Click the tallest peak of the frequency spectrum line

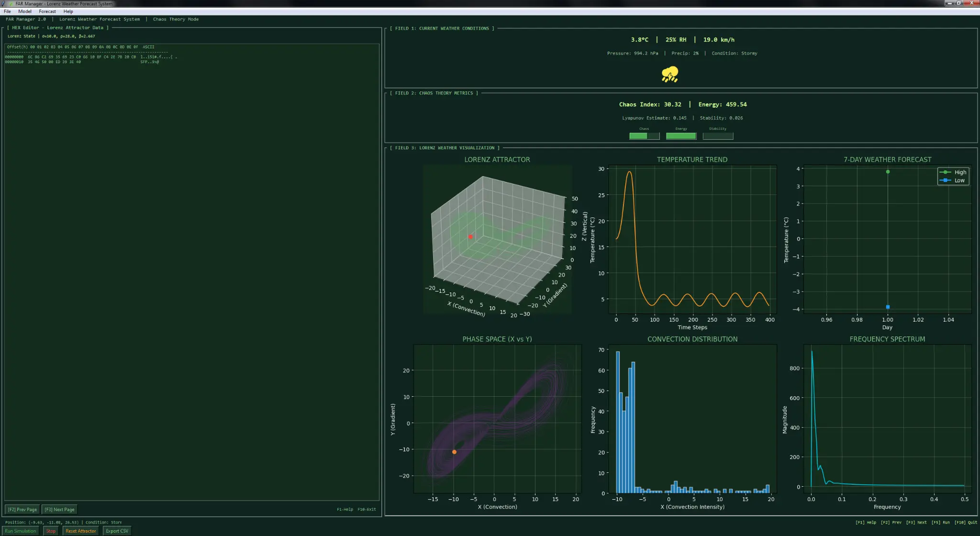pos(812,352)
